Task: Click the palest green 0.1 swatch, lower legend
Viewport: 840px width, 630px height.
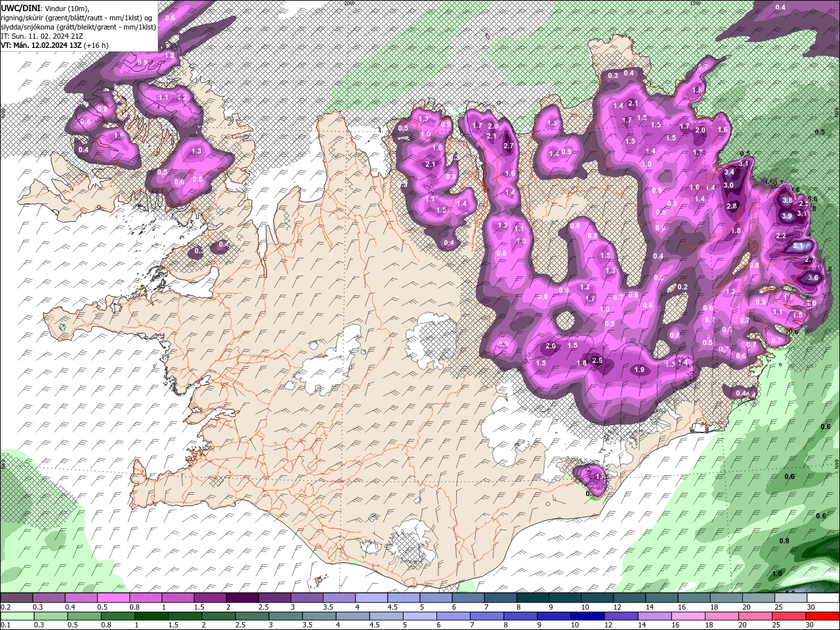Action: [x=17, y=616]
